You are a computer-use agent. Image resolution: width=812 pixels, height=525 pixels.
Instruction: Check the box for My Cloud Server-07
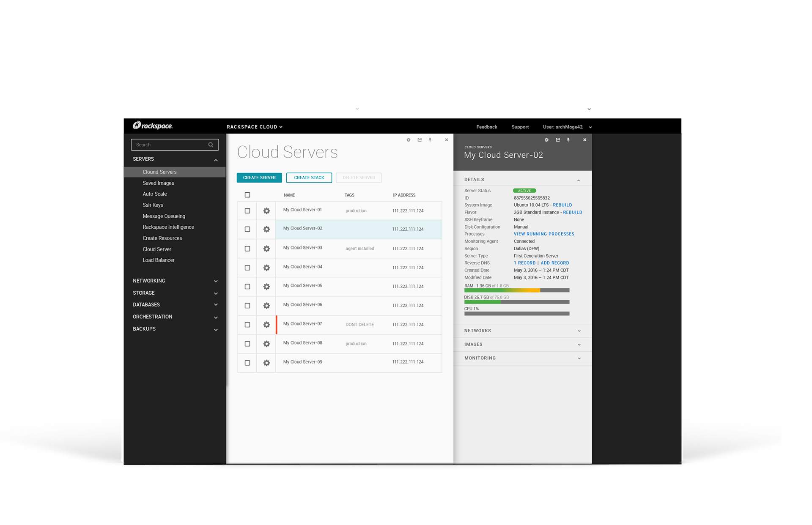247,325
